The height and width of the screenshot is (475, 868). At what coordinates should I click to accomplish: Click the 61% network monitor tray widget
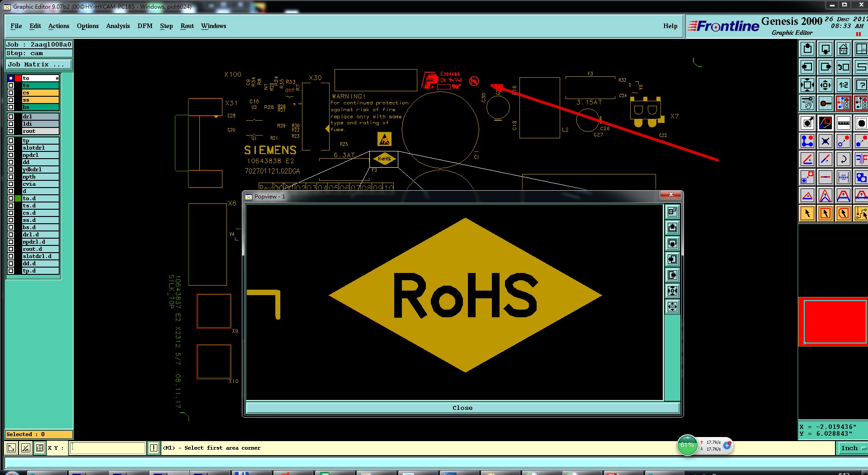pos(687,445)
